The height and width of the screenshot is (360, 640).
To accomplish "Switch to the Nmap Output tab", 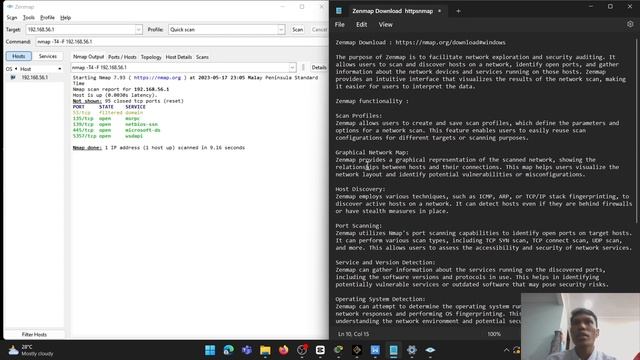I will pos(88,57).
